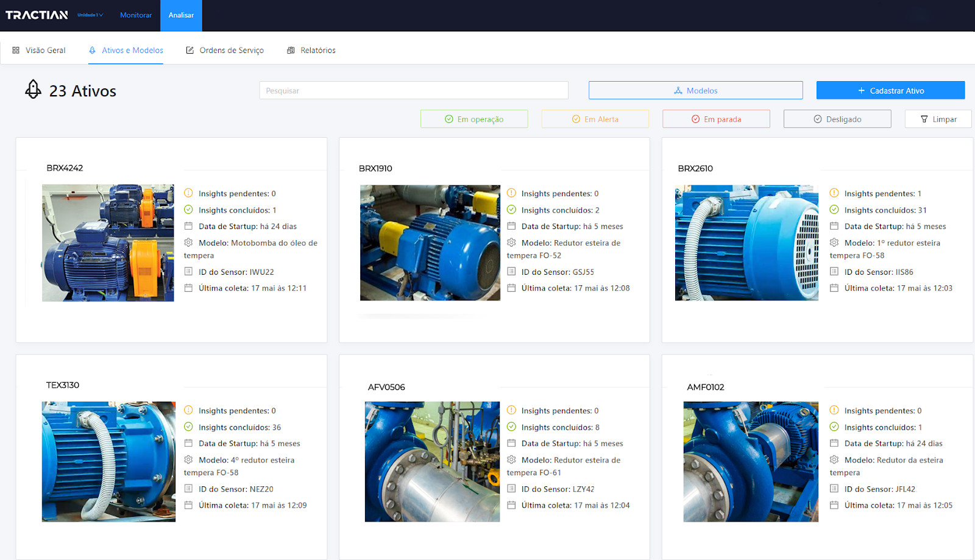Click the pending insights icon for BRX1910
975x560 pixels.
[511, 193]
